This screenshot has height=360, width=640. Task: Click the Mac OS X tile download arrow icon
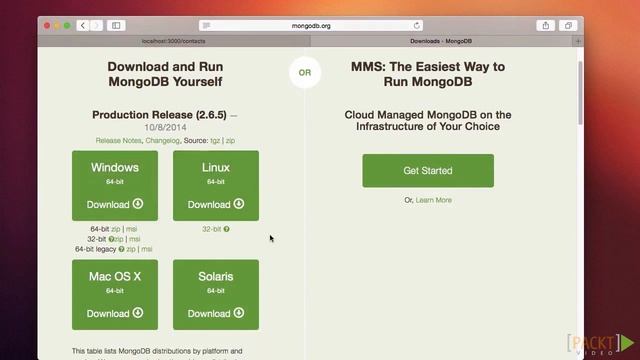[x=138, y=313]
